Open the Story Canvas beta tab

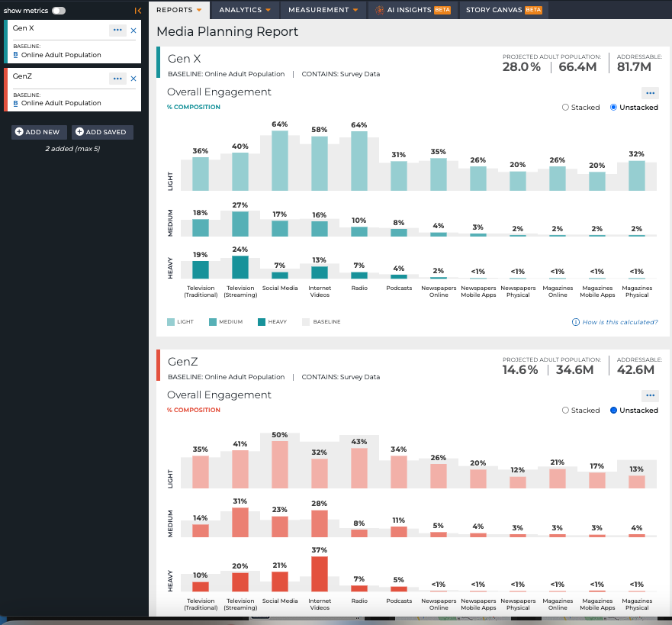pos(503,10)
